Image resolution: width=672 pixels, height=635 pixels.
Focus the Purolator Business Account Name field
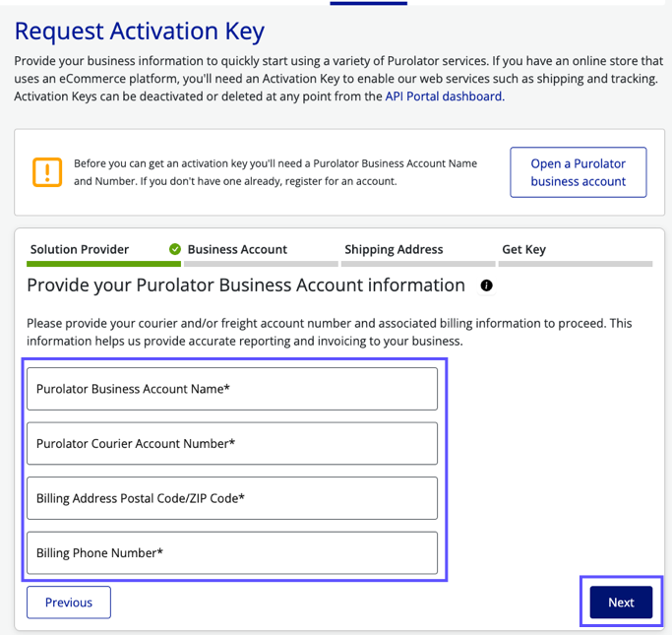click(x=232, y=389)
